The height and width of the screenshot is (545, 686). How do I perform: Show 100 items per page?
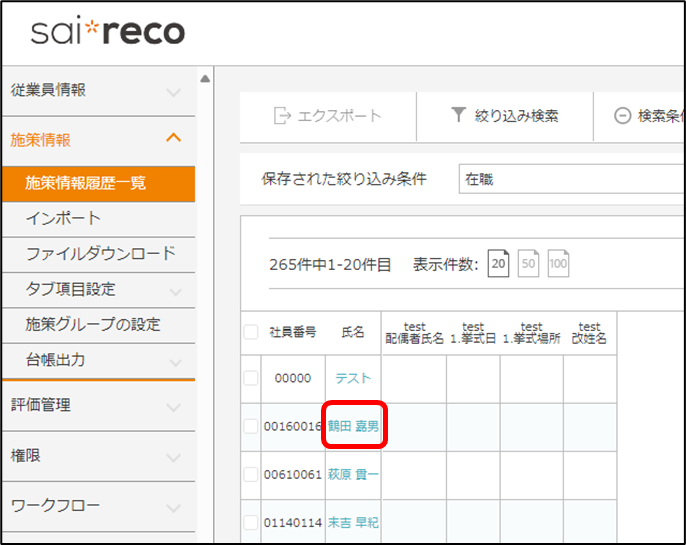click(558, 265)
